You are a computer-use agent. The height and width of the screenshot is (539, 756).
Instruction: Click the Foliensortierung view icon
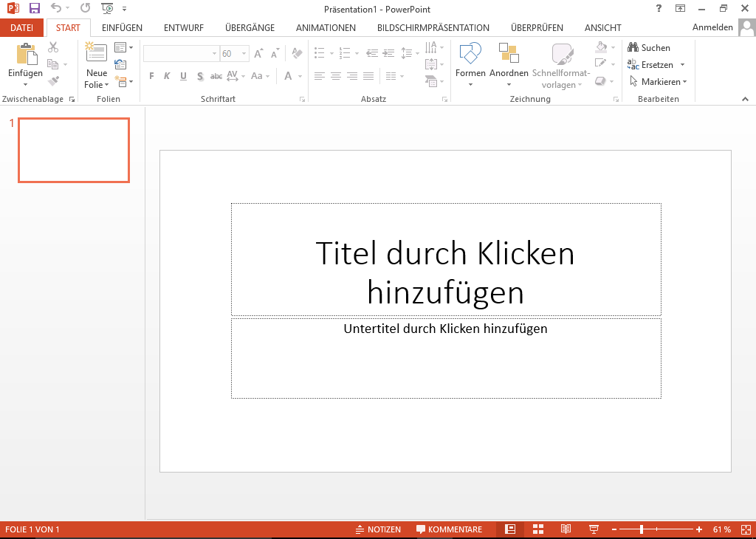point(538,529)
